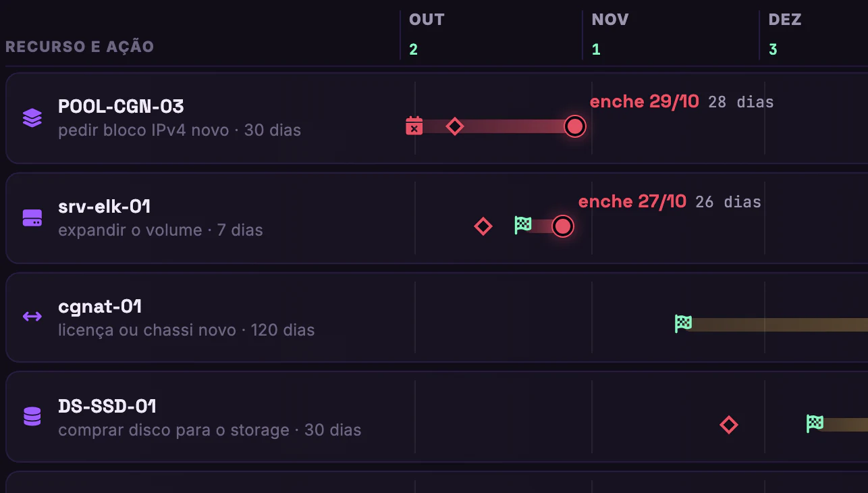
Task: Open the DEZ month column header
Action: point(785,20)
